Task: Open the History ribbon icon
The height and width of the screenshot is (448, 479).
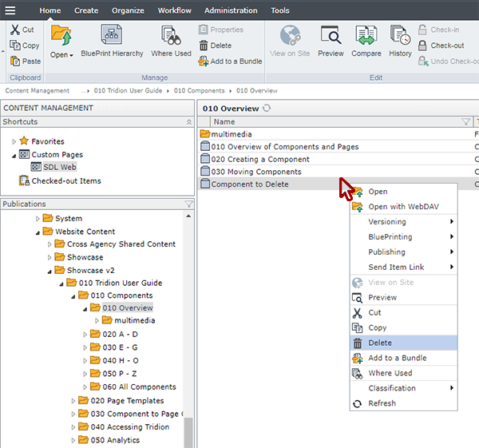Action: click(400, 37)
